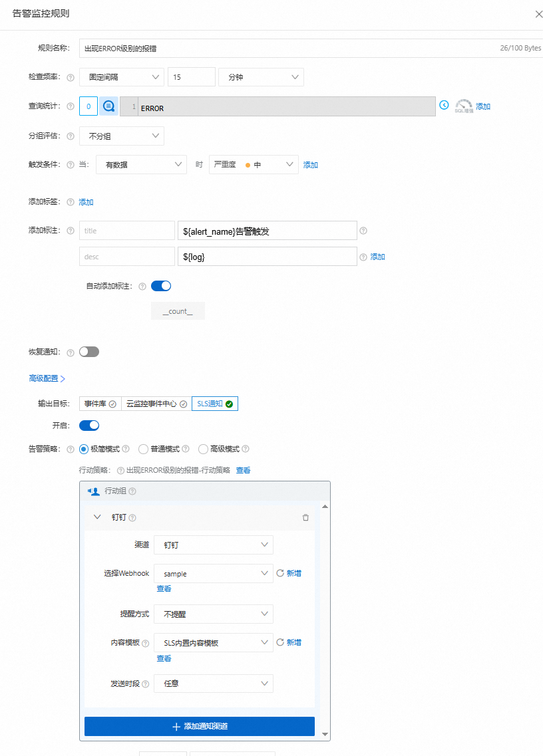The image size is (543, 756).
Task: Turn off the 开启 switch
Action: [x=89, y=425]
